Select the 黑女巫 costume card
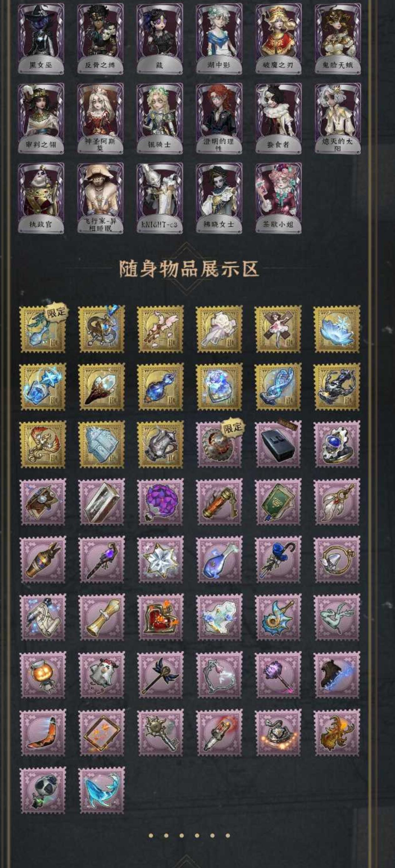Image resolution: width=395 pixels, height=868 pixels. click(41, 39)
